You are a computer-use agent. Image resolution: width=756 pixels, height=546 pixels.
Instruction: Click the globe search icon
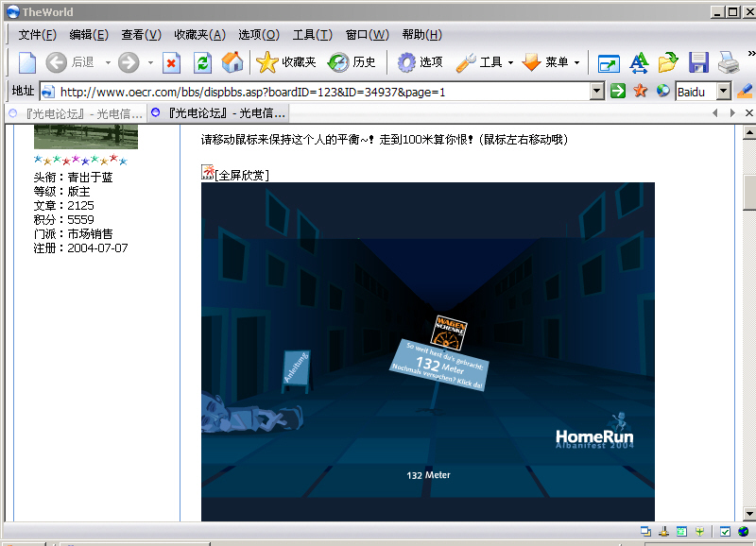[663, 90]
